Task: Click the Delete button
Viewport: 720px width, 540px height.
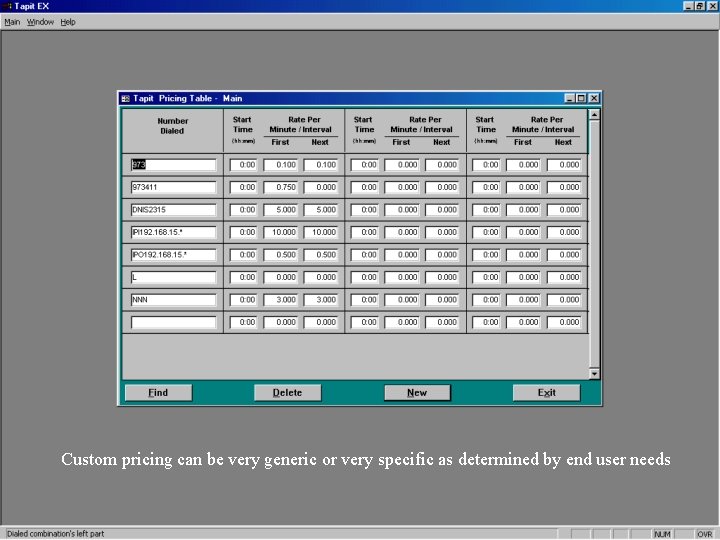Action: 287,393
